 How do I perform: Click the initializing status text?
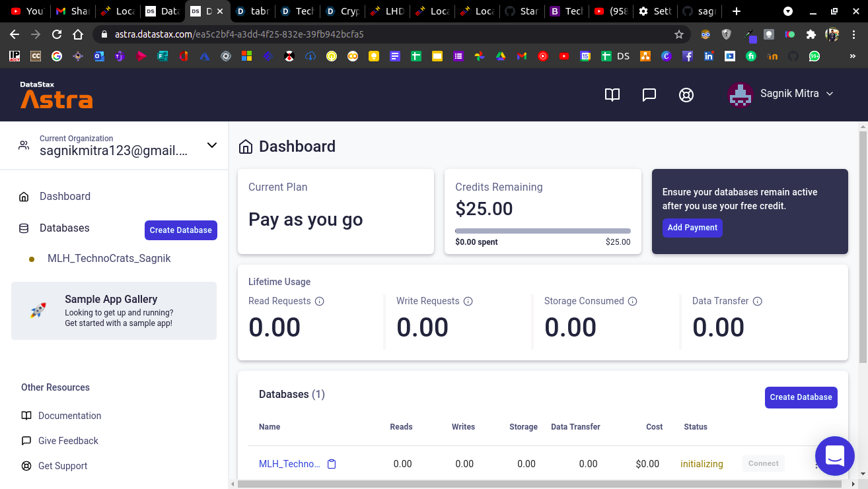click(x=702, y=464)
